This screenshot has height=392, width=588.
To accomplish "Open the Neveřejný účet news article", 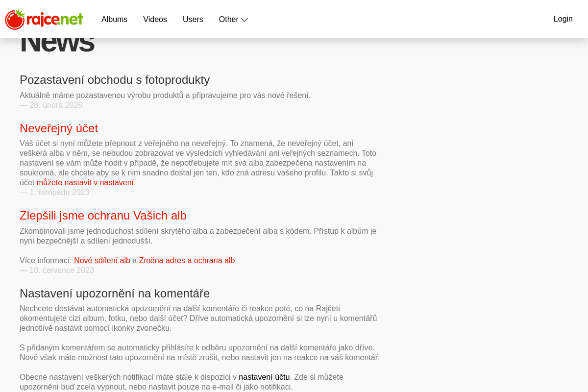I will pyautogui.click(x=59, y=128).
